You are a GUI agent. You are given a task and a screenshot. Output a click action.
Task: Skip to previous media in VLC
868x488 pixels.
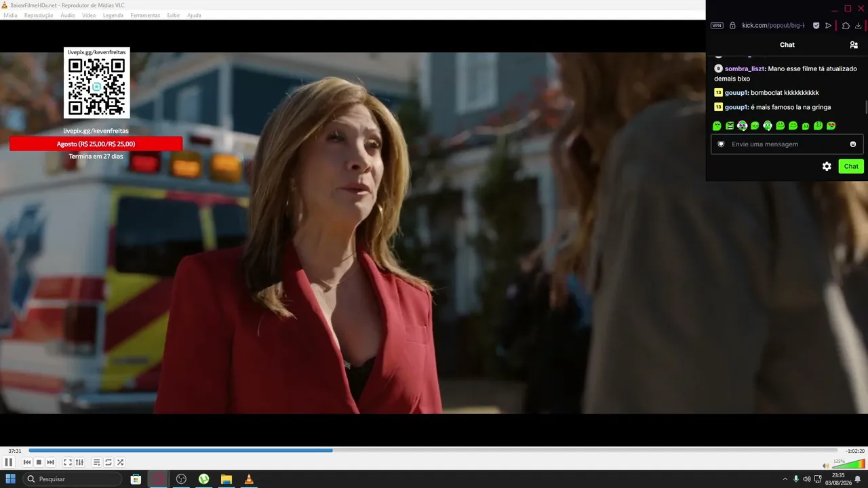point(27,462)
